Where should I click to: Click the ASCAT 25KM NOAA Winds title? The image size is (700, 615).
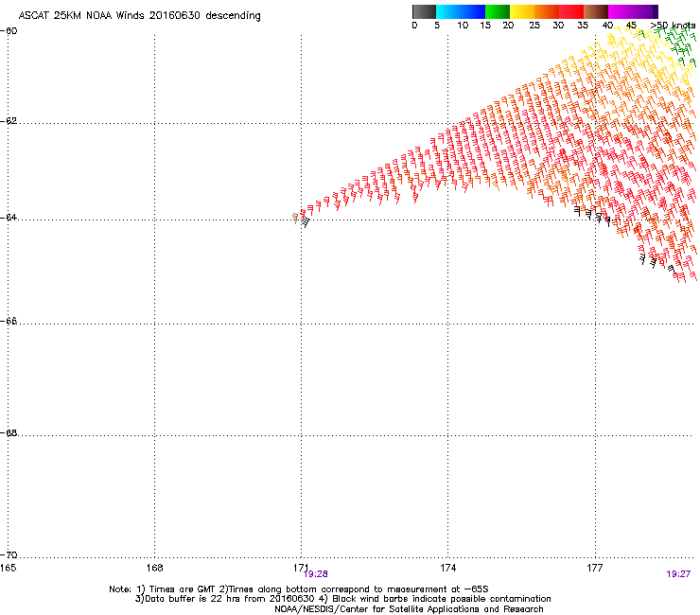coord(139,16)
